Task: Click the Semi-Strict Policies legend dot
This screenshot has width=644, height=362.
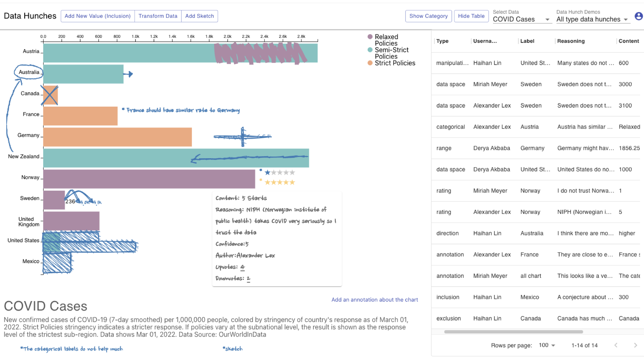Action: tap(370, 50)
